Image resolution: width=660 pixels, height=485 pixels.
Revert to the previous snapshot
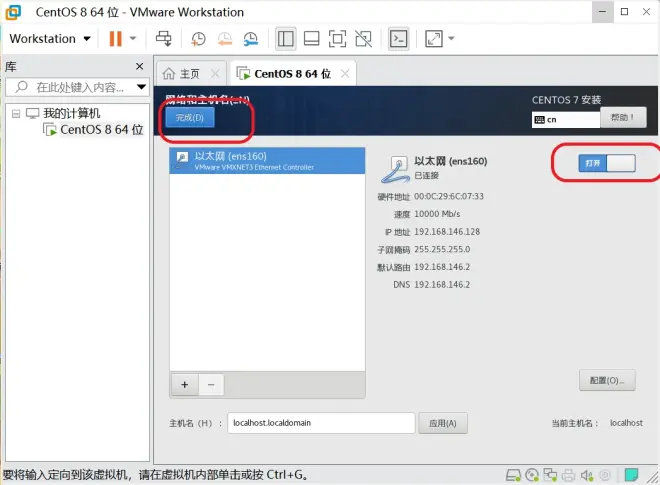(x=225, y=39)
